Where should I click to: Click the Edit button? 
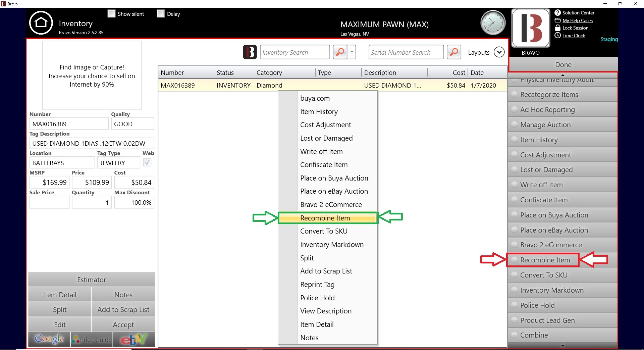click(60, 324)
